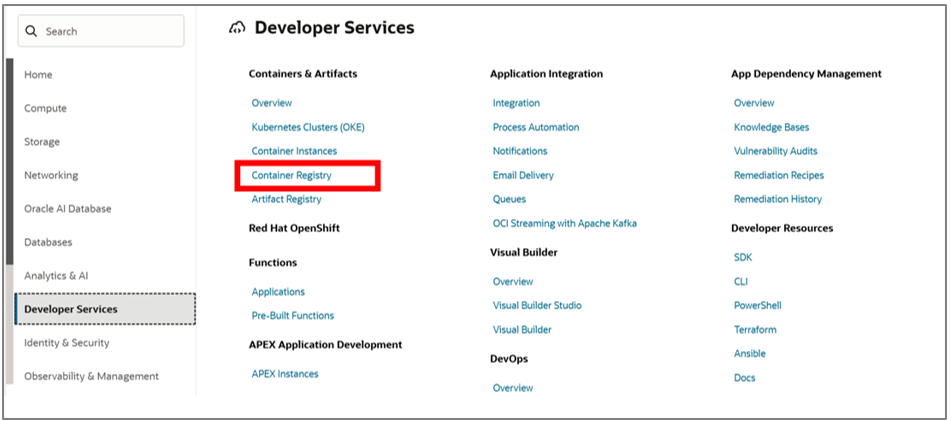Open the SDK developer resource

click(743, 257)
